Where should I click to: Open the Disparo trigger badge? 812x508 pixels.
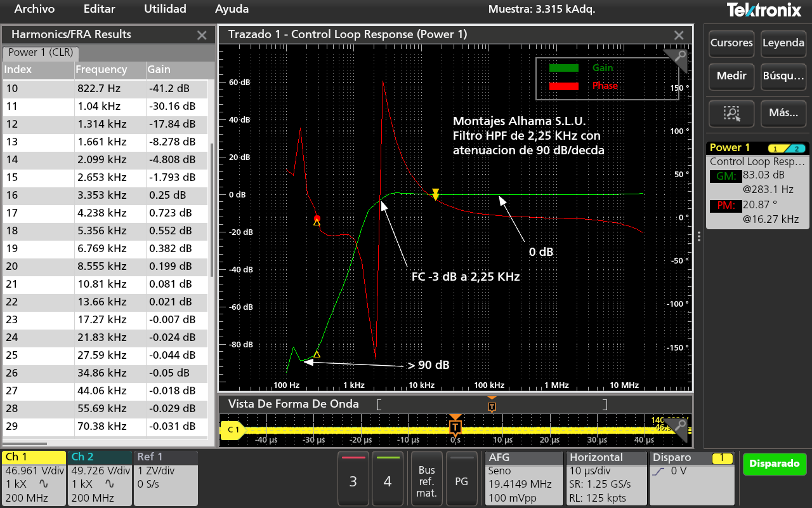[x=691, y=478]
